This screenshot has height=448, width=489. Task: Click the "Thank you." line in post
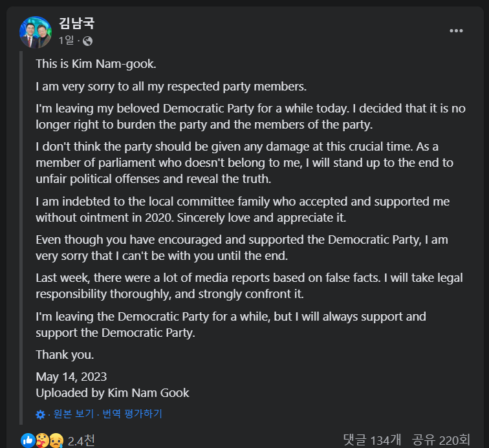point(65,354)
